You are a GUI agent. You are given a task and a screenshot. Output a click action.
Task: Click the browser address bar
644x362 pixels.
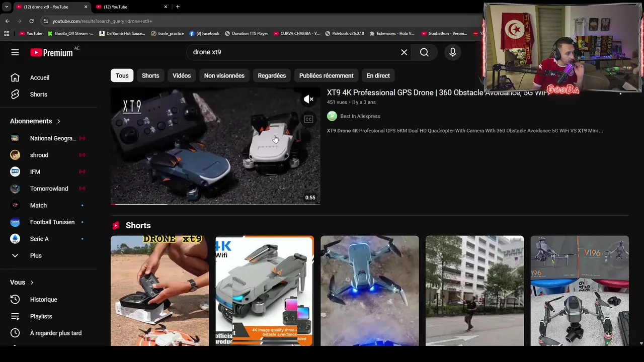tap(262, 21)
